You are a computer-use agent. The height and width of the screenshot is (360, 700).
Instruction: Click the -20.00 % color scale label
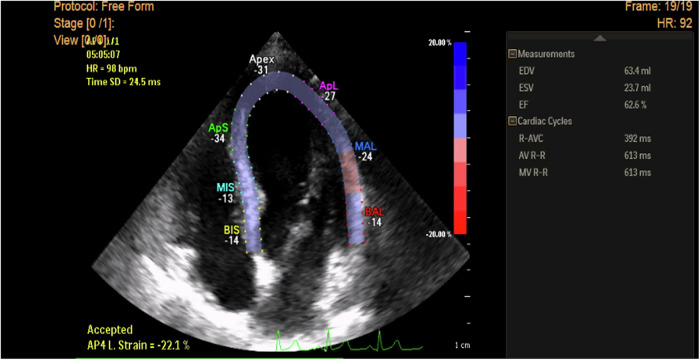tap(439, 235)
